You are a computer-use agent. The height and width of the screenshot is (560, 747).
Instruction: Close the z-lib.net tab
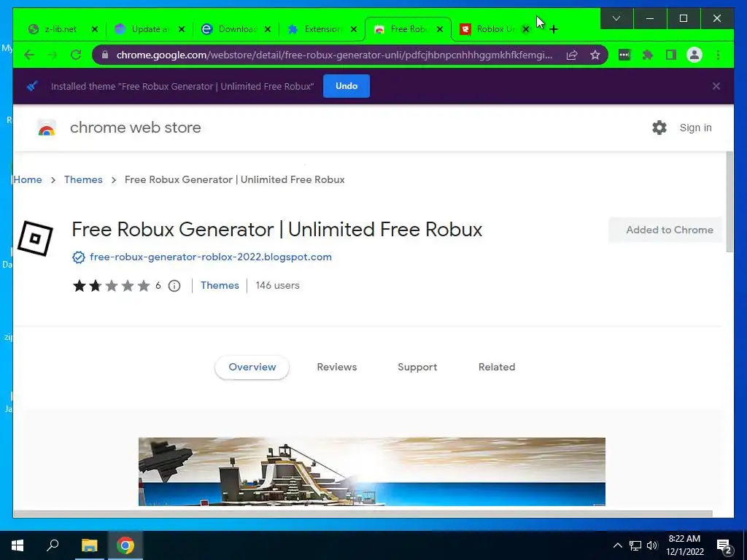(94, 29)
